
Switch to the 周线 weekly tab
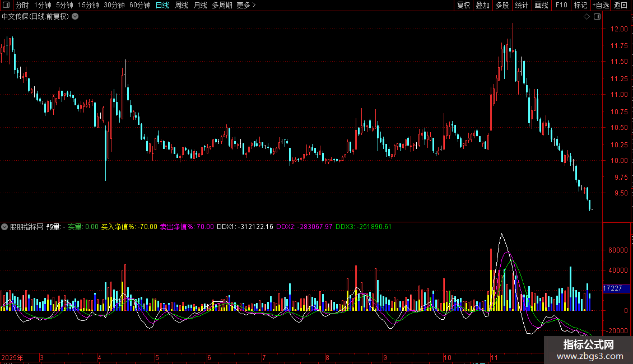click(181, 6)
